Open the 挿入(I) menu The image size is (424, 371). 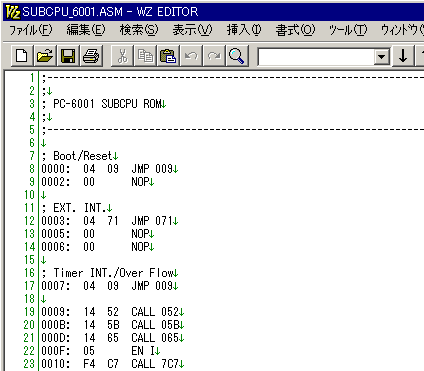tap(244, 30)
